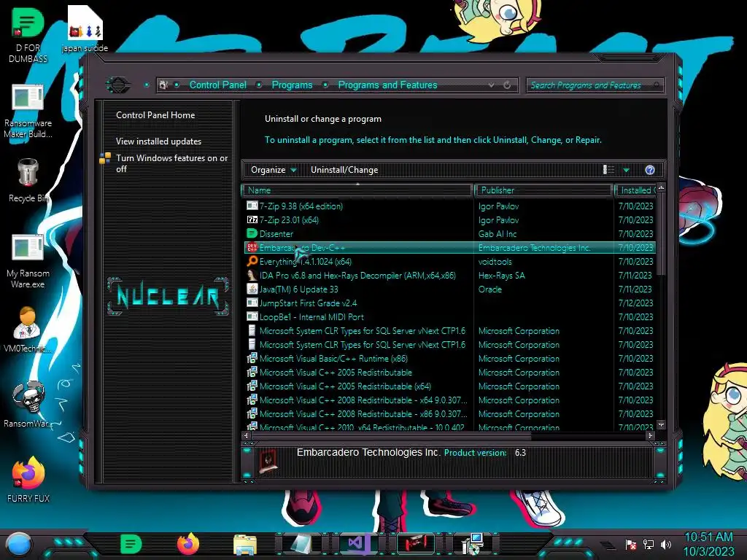The height and width of the screenshot is (560, 747).
Task: Expand the address bar history dropdown
Action: pos(491,85)
